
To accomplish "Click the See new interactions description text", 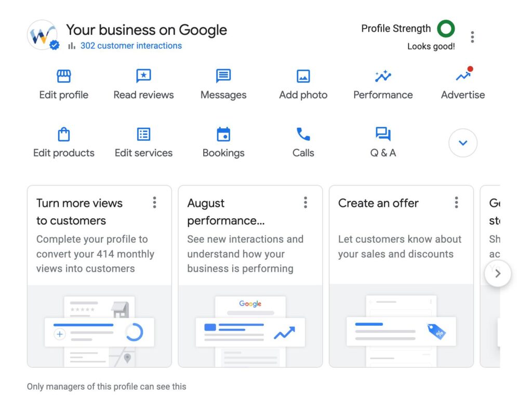I will (245, 254).
